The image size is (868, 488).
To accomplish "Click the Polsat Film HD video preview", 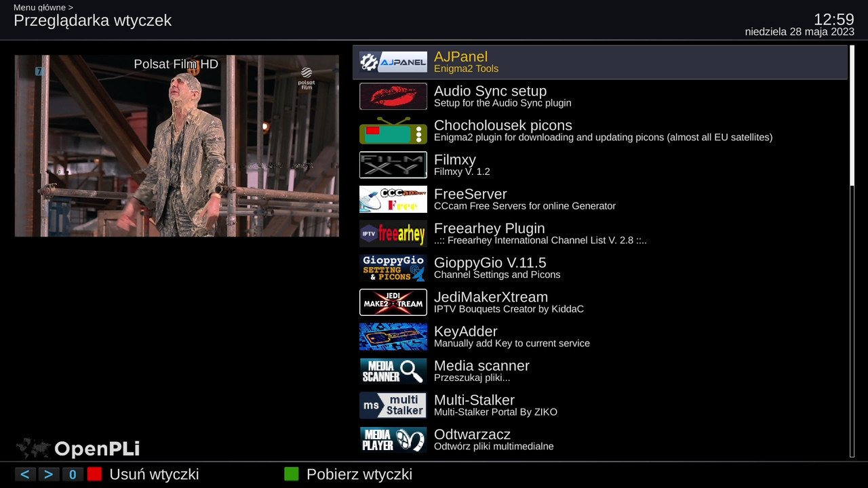I will (x=177, y=146).
